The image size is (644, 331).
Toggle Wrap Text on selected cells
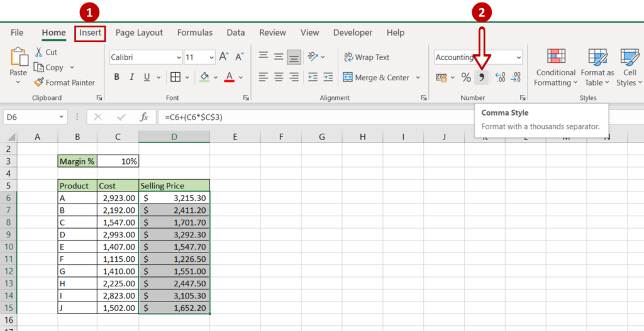[x=367, y=57]
